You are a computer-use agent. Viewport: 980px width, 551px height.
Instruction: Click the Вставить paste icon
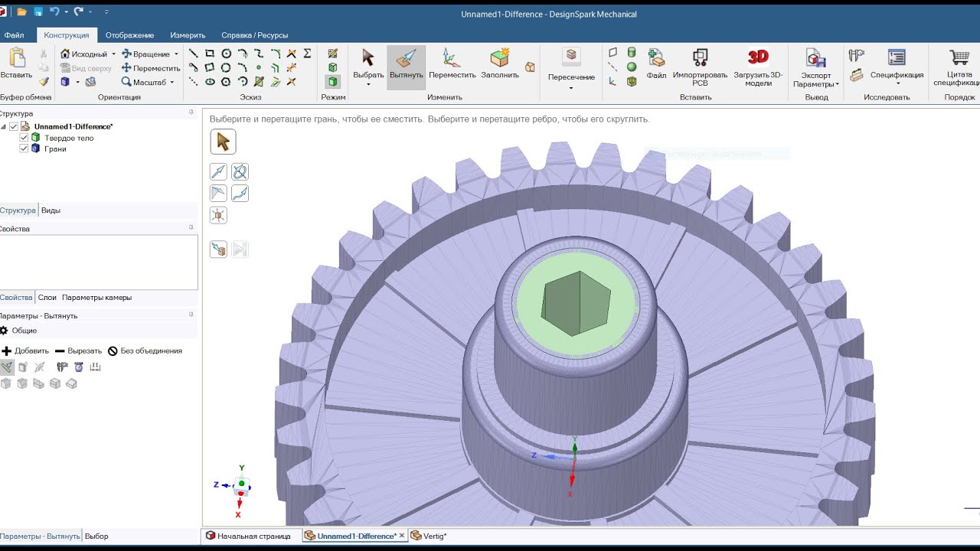pos(16,64)
